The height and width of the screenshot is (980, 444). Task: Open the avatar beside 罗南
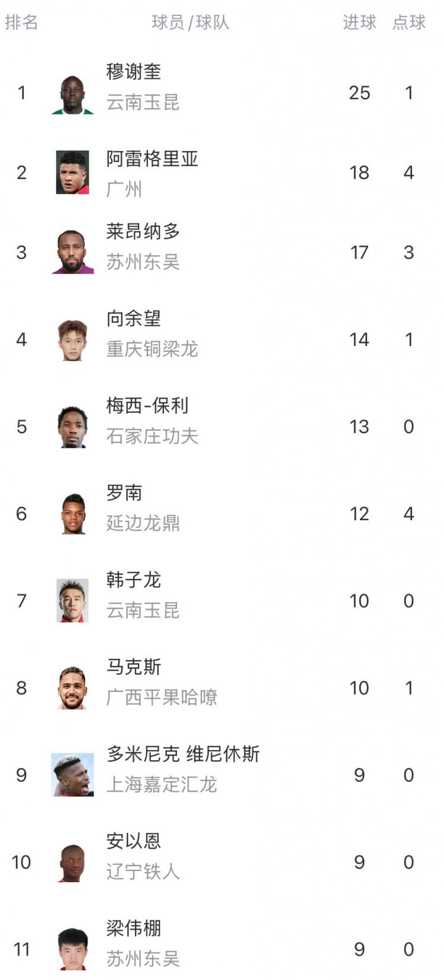point(72,514)
